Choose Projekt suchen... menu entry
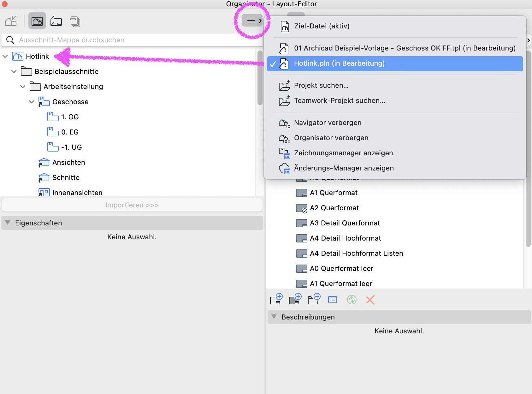This screenshot has height=394, width=532. [x=395, y=86]
